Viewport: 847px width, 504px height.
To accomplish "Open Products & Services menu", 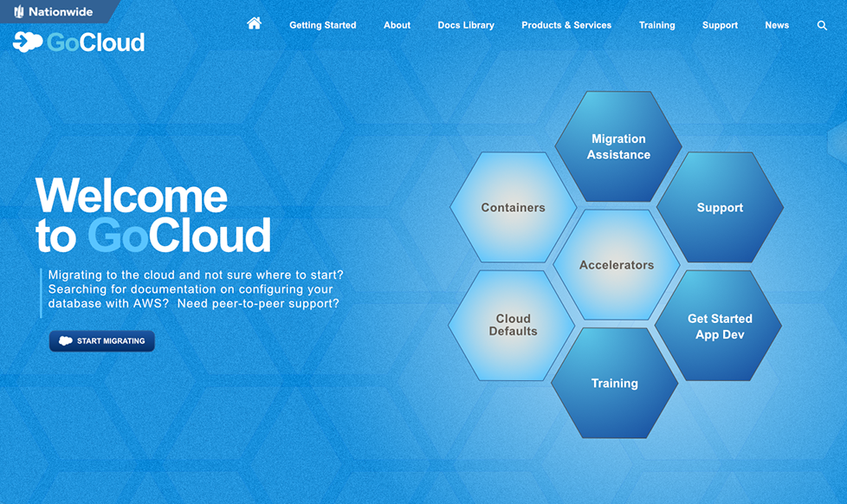I will click(x=566, y=25).
